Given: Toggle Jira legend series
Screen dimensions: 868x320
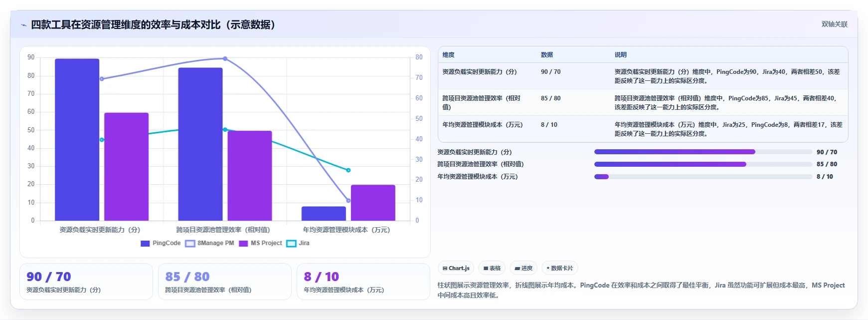Looking at the screenshot, I should pyautogui.click(x=298, y=243).
